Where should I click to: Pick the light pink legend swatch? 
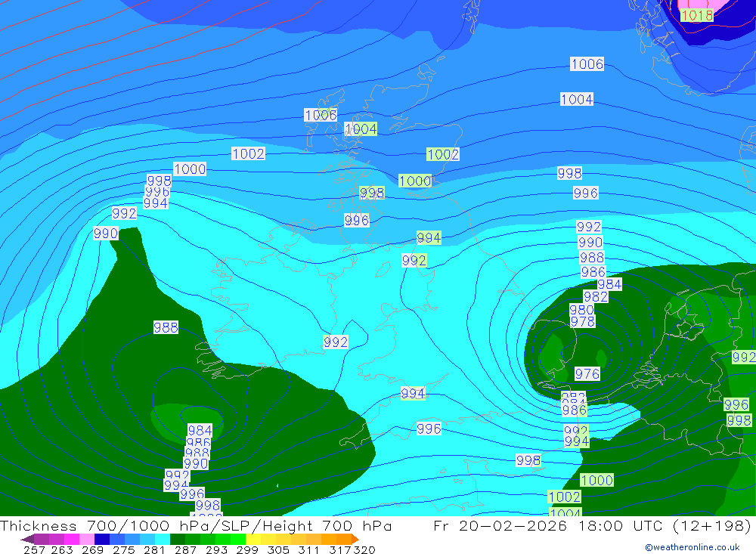point(87,539)
